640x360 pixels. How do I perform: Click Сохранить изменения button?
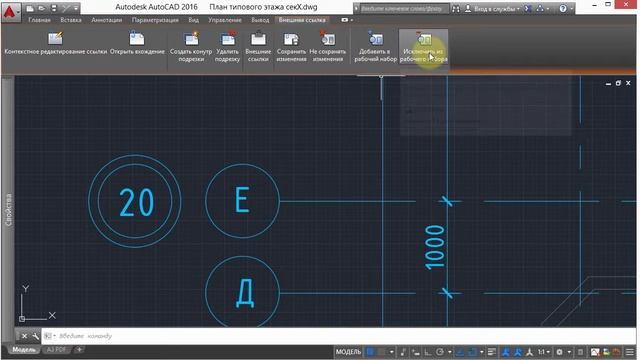pyautogui.click(x=291, y=47)
